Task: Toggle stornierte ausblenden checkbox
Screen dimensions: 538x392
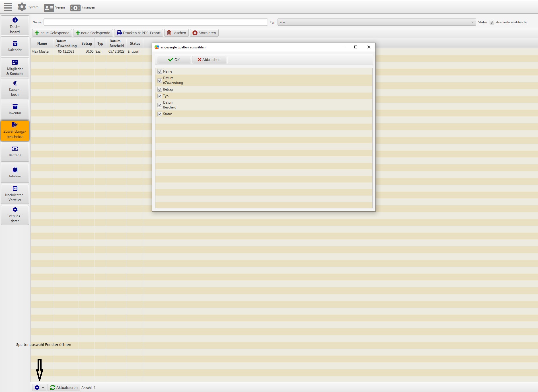Action: 492,22
